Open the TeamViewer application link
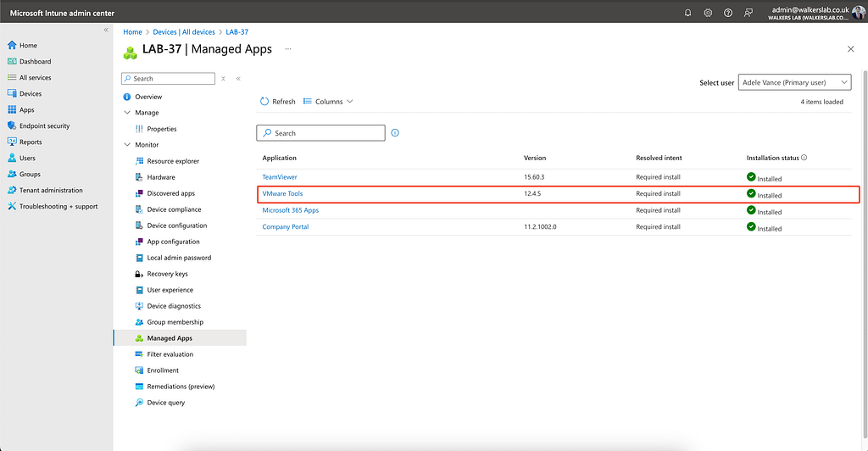The width and height of the screenshot is (868, 451). click(280, 177)
